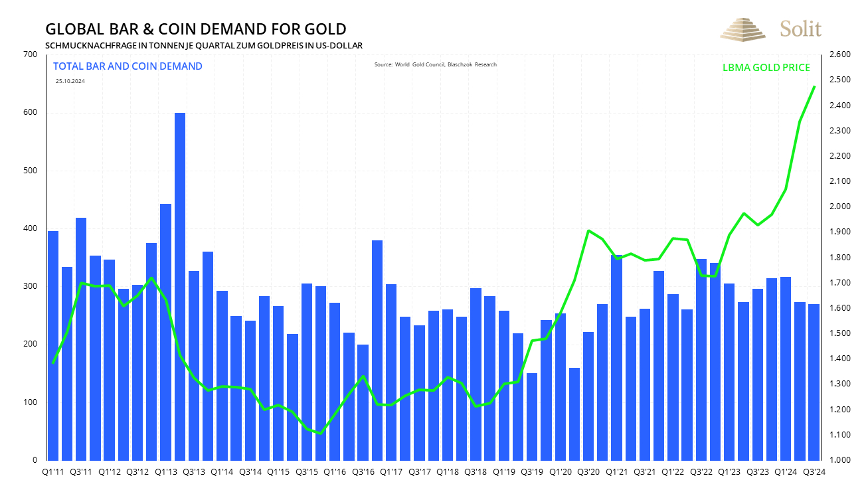
Task: Select the Q3'13 x-axis label
Action: click(x=194, y=471)
